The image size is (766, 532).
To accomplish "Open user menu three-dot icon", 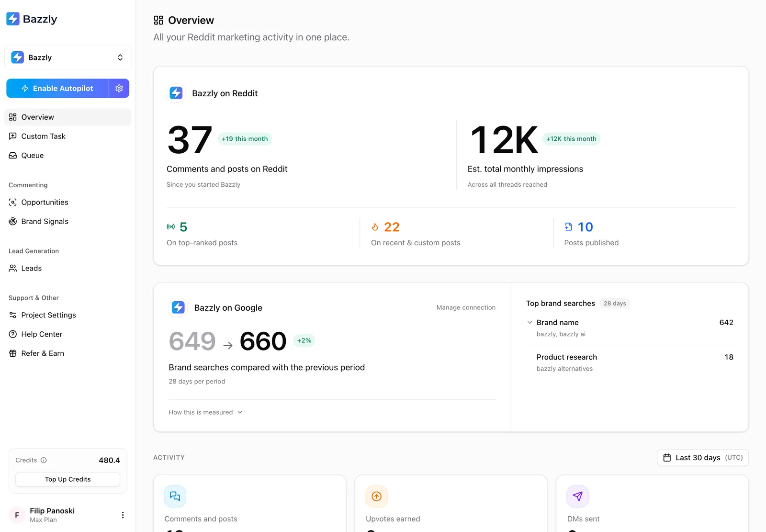I will click(123, 515).
